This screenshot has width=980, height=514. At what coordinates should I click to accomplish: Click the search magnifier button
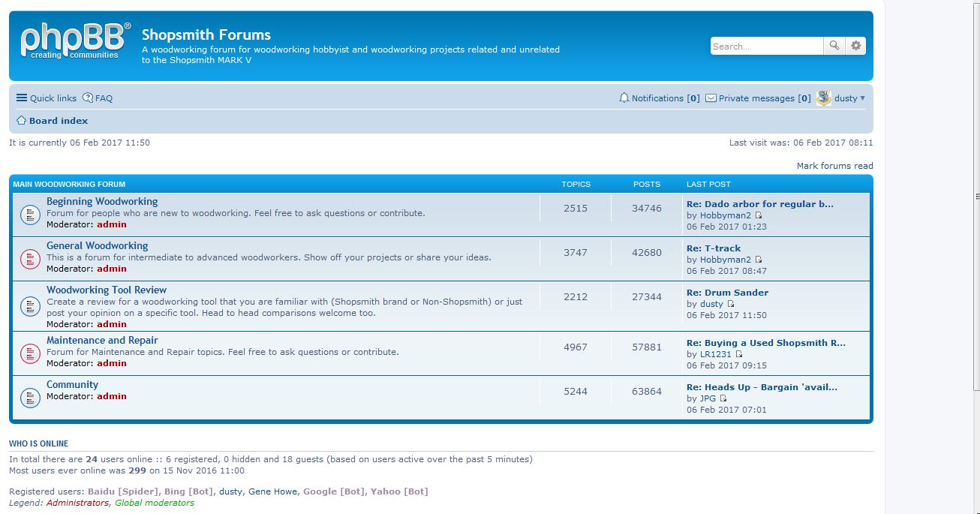834,46
